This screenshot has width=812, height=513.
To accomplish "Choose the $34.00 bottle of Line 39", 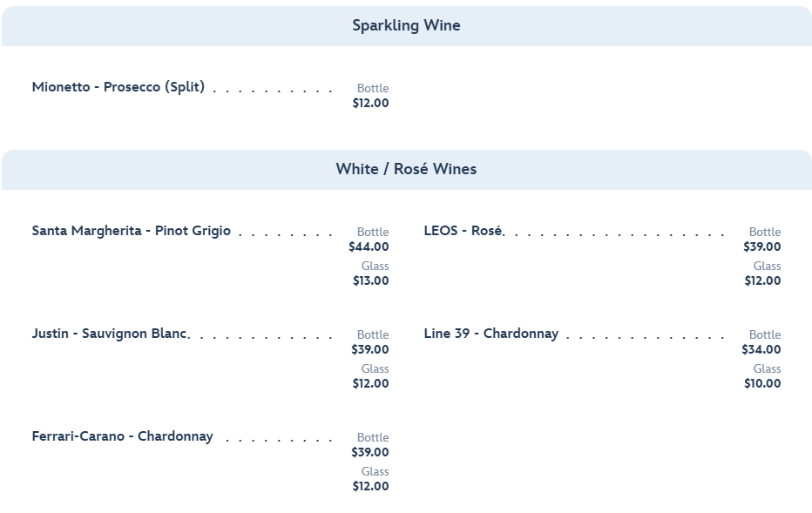I will [761, 350].
